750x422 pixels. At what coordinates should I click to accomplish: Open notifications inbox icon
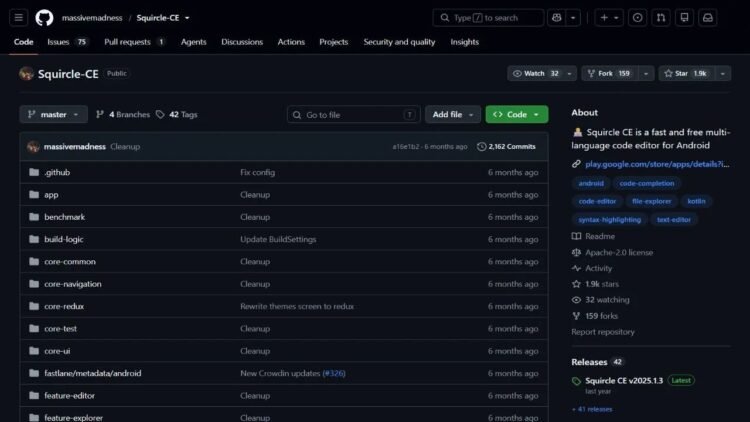click(708, 18)
